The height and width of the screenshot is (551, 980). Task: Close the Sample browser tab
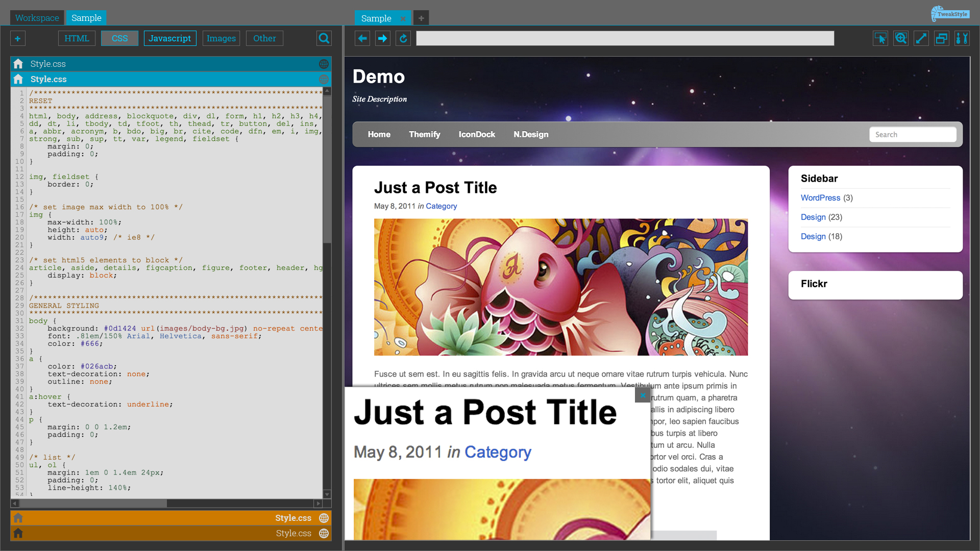coord(403,18)
